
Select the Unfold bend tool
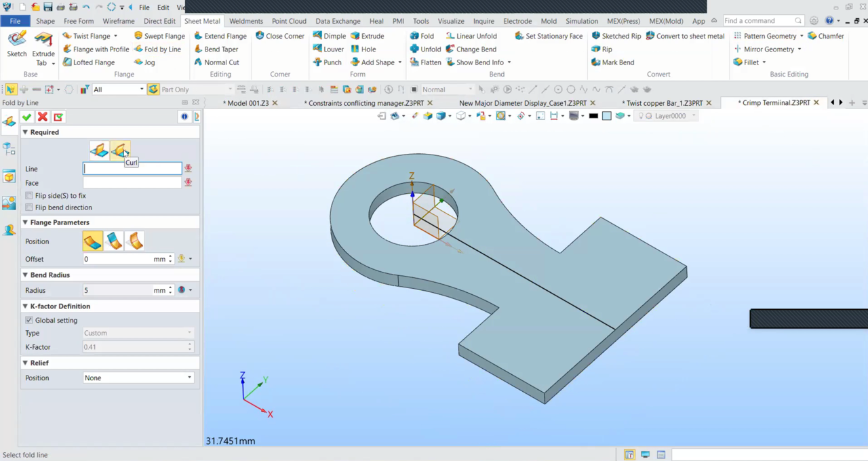point(425,49)
